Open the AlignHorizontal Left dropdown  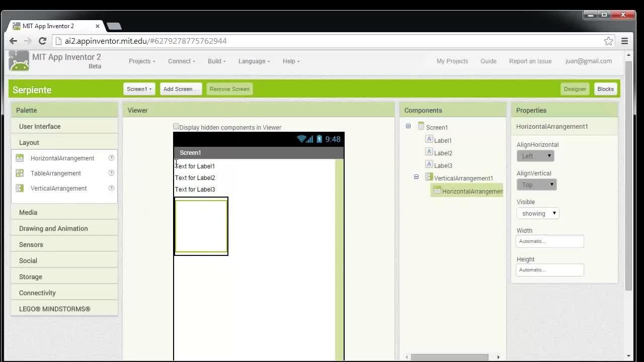535,156
